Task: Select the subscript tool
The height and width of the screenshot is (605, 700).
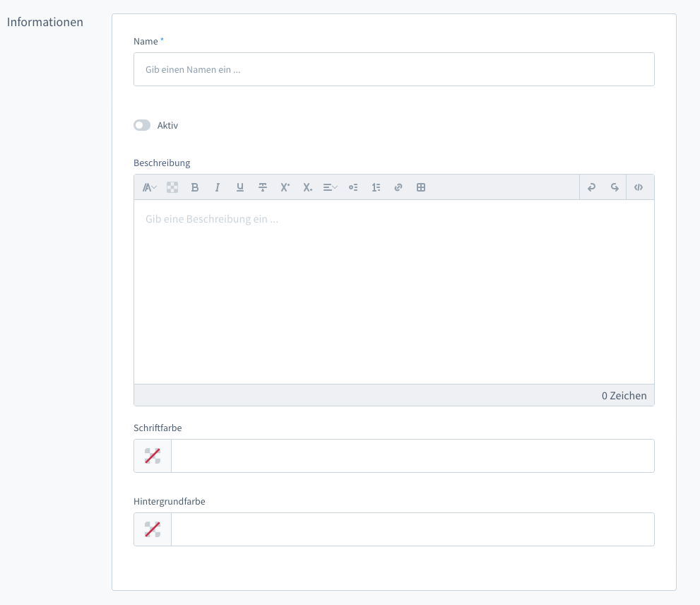Action: click(308, 187)
